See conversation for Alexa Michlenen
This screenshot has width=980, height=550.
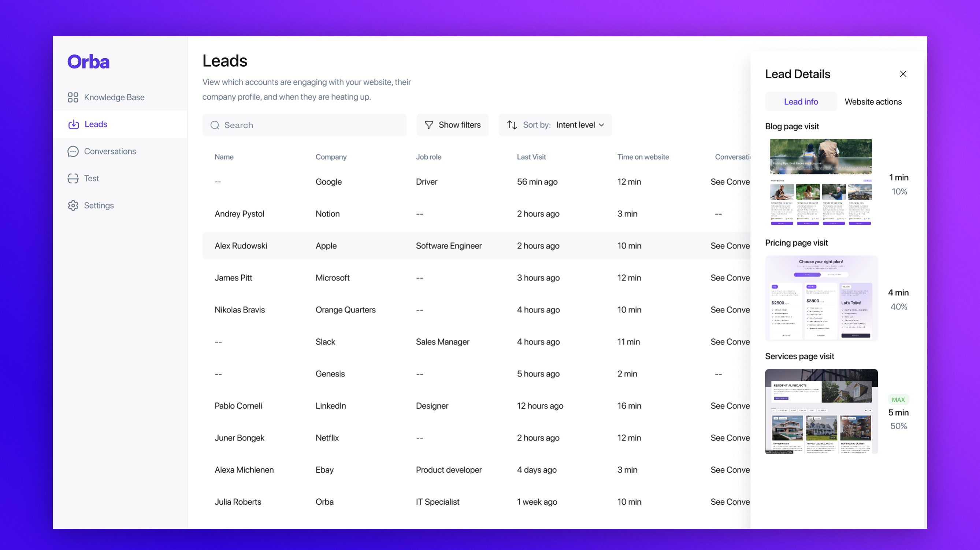click(x=730, y=469)
